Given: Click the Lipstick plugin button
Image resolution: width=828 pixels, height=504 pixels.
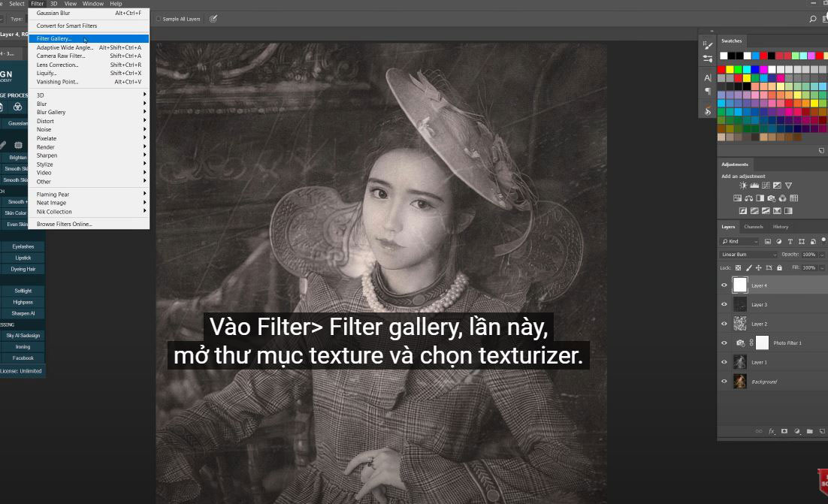Looking at the screenshot, I should 23,258.
